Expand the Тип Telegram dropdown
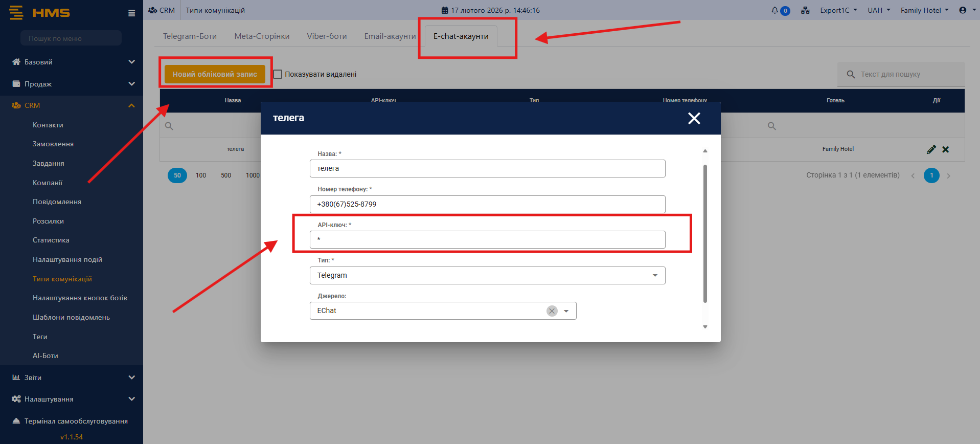 (x=655, y=275)
